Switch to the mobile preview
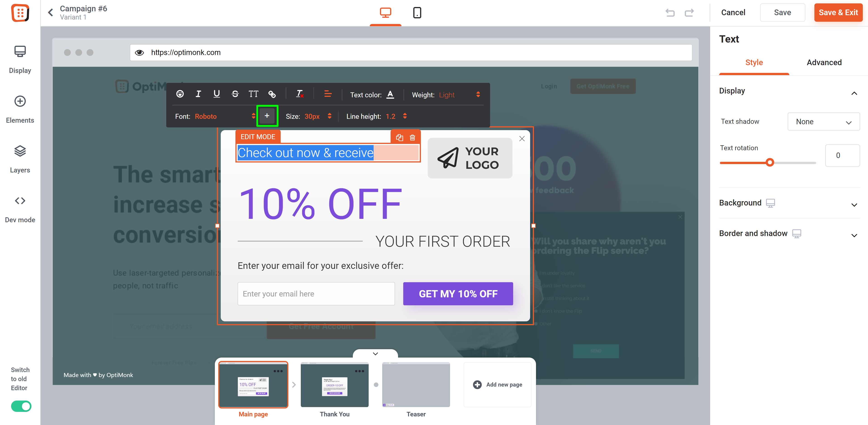 (417, 13)
